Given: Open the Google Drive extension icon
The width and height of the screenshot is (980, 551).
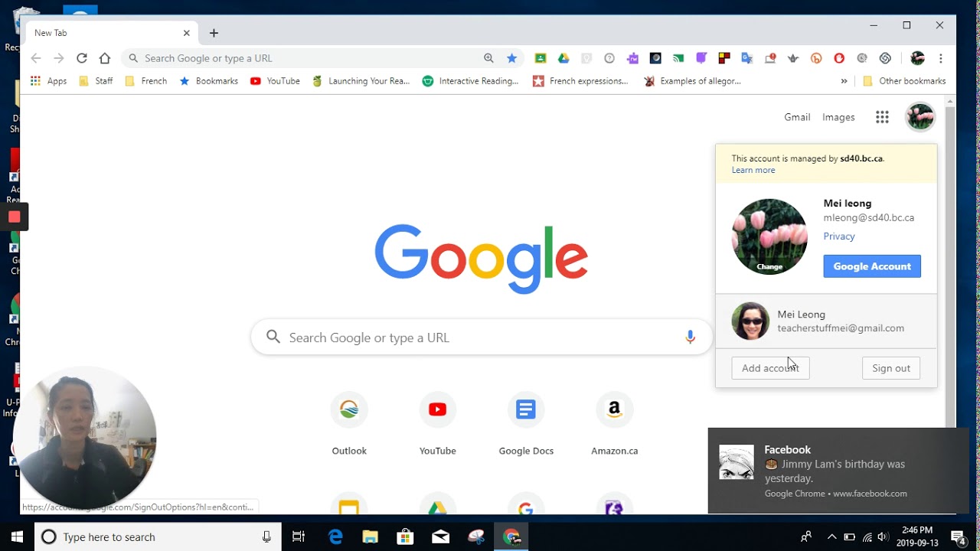Looking at the screenshot, I should (563, 58).
